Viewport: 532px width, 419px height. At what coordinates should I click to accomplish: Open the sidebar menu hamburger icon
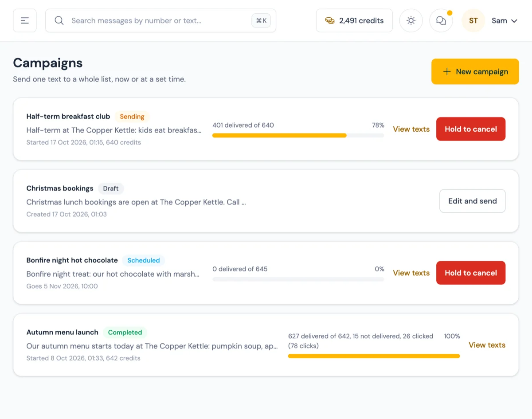[x=25, y=20]
